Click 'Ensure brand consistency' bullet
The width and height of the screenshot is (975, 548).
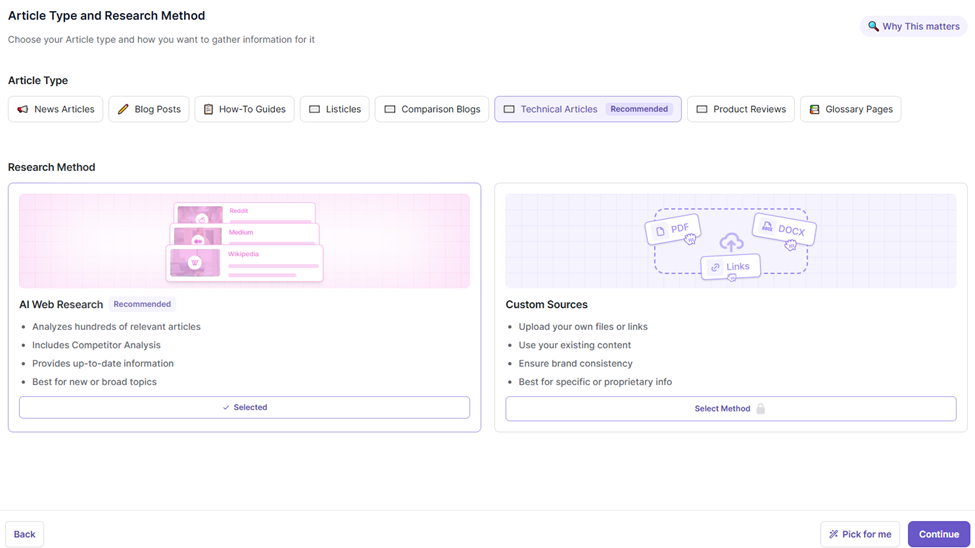click(576, 363)
